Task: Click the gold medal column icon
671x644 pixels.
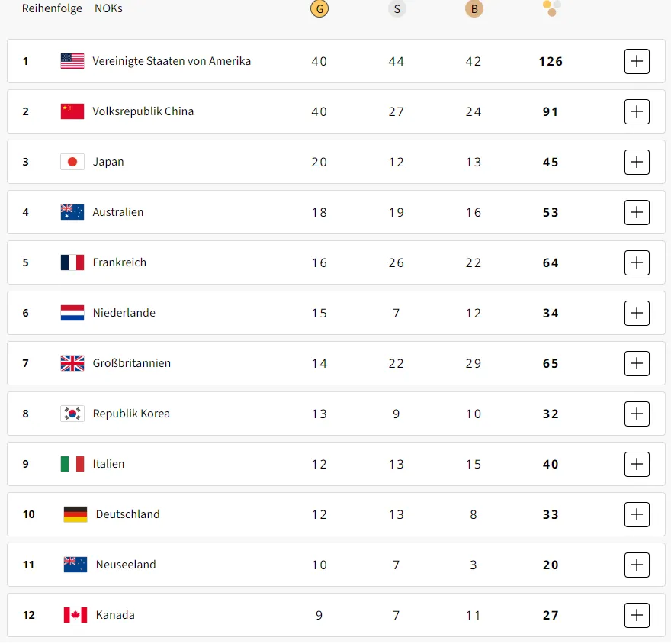Action: click(x=319, y=8)
